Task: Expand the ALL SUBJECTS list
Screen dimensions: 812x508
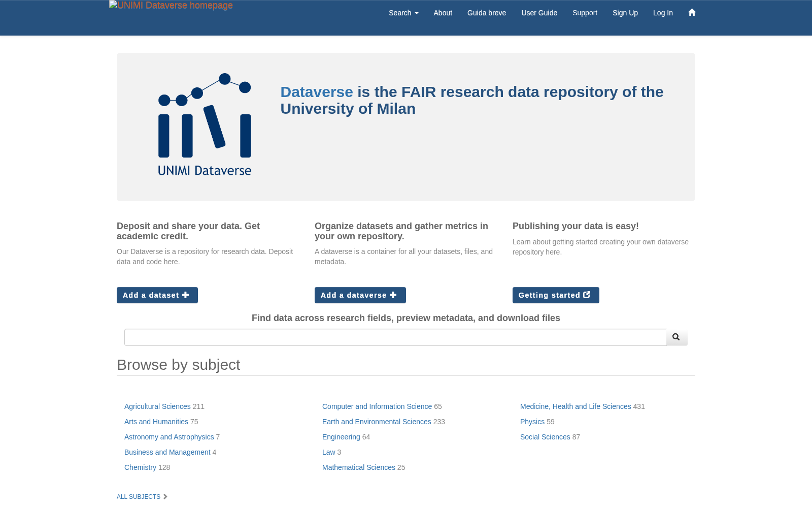Action: click(142, 497)
